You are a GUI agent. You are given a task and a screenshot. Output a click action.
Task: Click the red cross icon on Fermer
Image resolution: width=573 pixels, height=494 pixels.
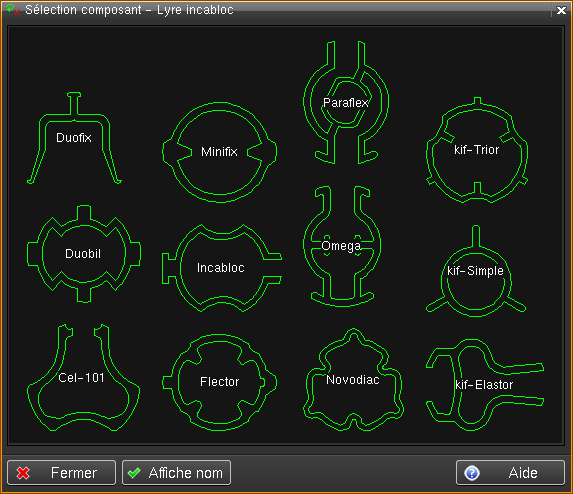[23, 473]
